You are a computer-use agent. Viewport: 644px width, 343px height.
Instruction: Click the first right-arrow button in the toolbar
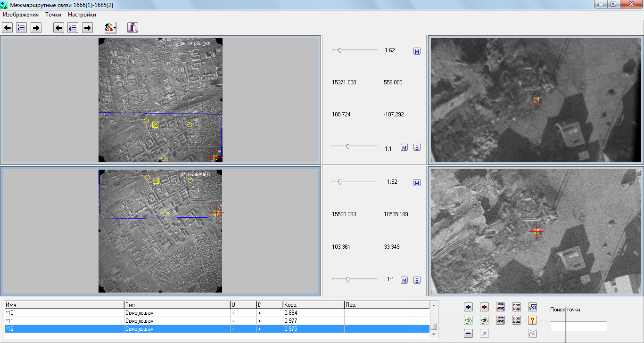(x=36, y=28)
